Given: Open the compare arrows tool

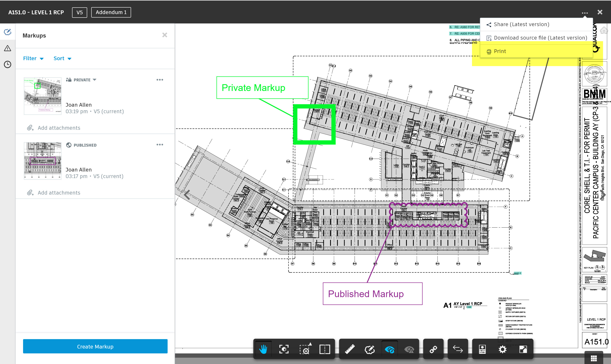Looking at the screenshot, I should click(x=457, y=349).
